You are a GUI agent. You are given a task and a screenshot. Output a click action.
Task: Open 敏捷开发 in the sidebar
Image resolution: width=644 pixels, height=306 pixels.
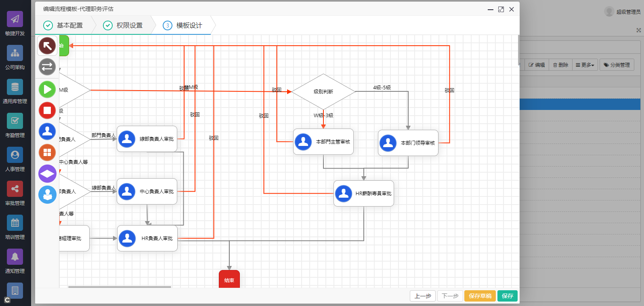coord(15,24)
